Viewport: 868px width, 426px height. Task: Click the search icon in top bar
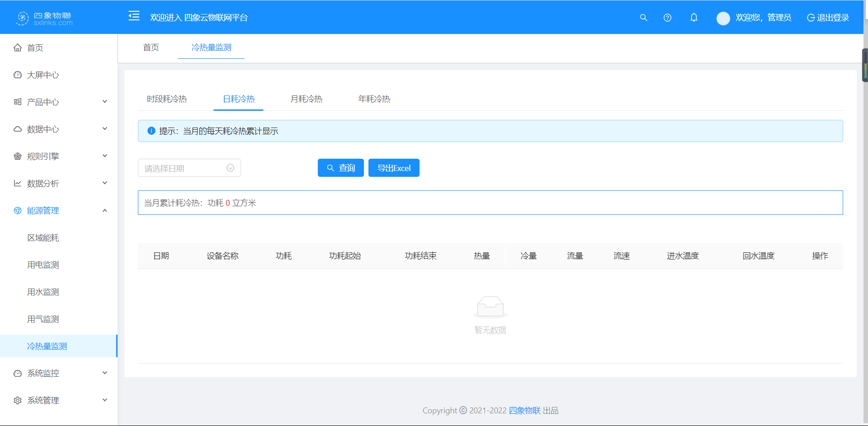tap(643, 18)
